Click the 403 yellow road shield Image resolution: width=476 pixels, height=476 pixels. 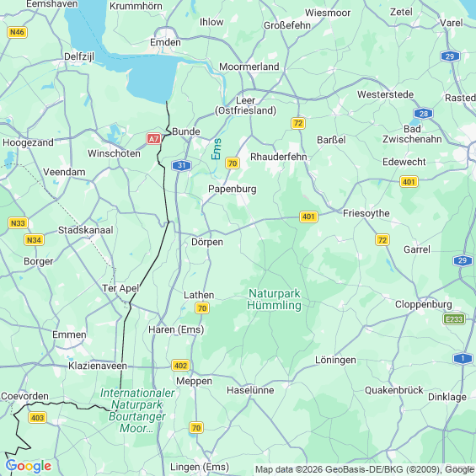coord(37,418)
